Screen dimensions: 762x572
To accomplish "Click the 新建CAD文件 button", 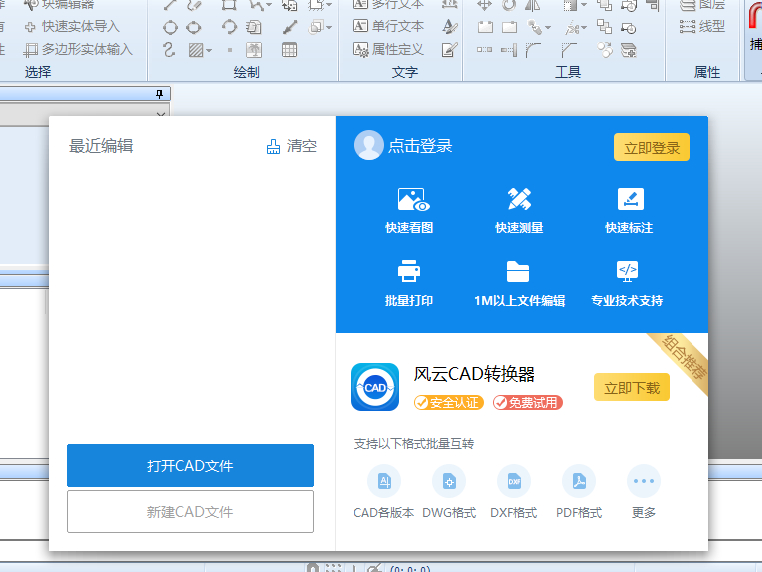I will click(x=190, y=511).
